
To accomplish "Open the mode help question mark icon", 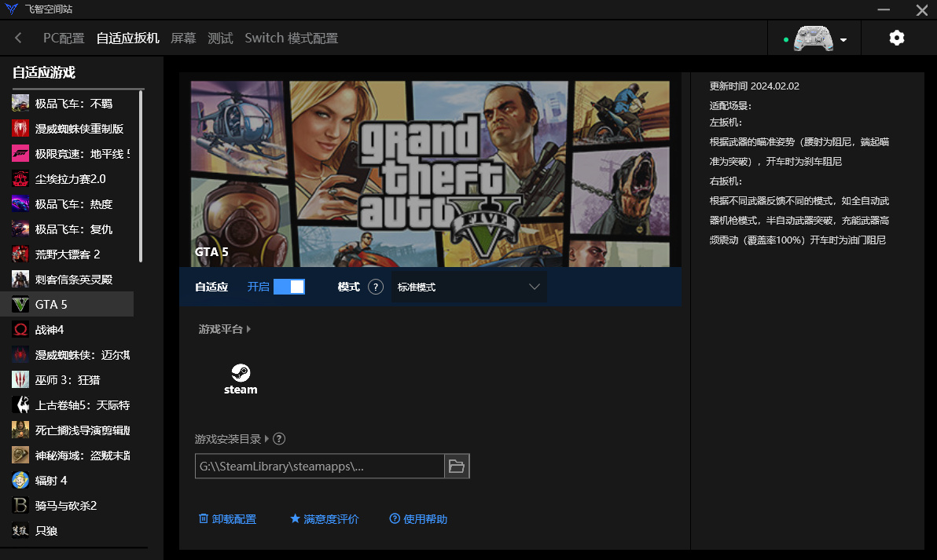I will 375,287.
